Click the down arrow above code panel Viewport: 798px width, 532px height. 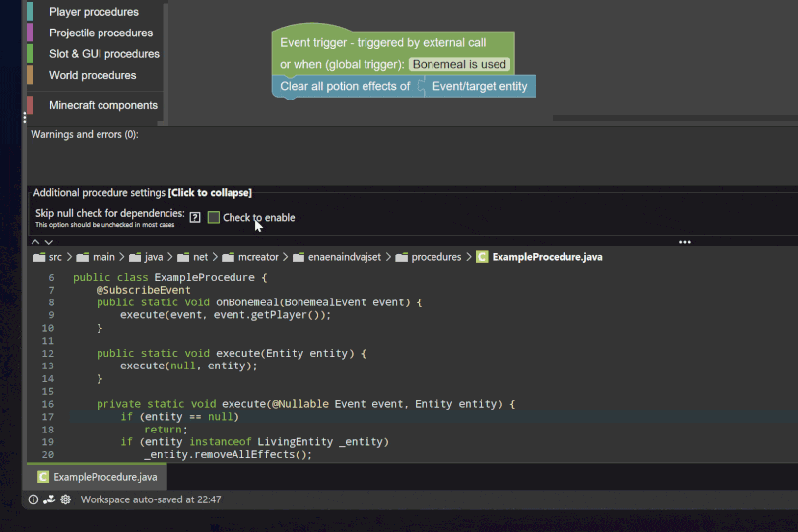point(49,242)
